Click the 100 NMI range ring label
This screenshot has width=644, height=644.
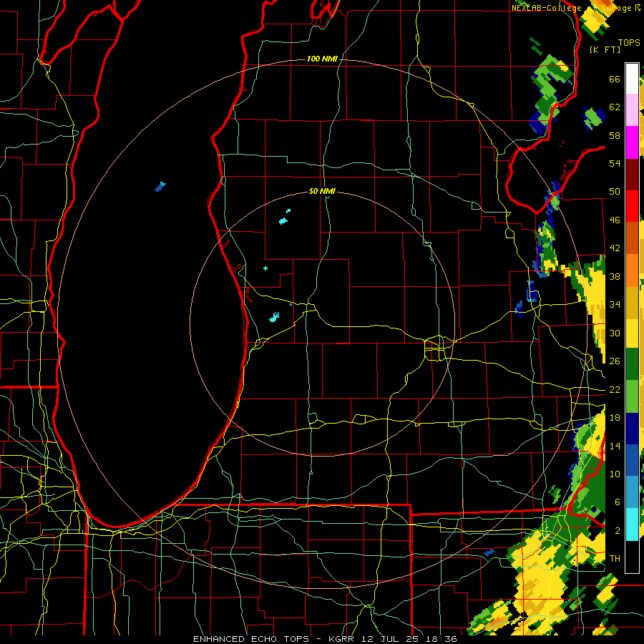pyautogui.click(x=322, y=59)
